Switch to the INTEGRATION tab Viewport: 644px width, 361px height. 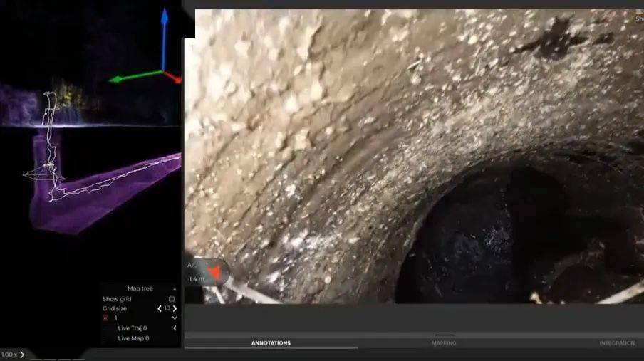(617, 343)
